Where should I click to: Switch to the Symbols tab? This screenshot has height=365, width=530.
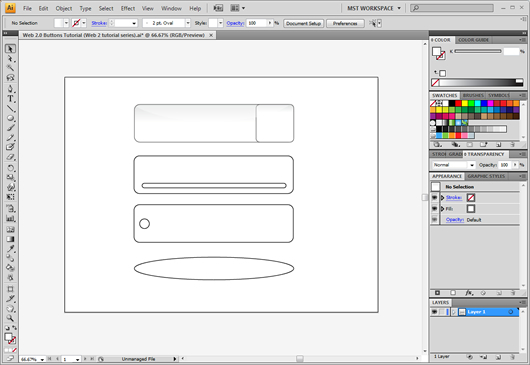pyautogui.click(x=499, y=95)
